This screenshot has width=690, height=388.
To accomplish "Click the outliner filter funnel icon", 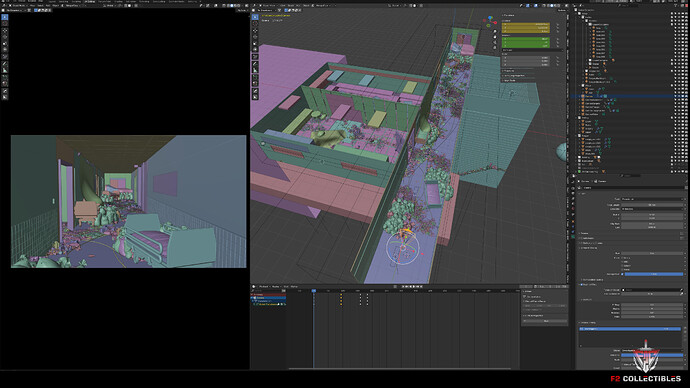I will tap(674, 5).
